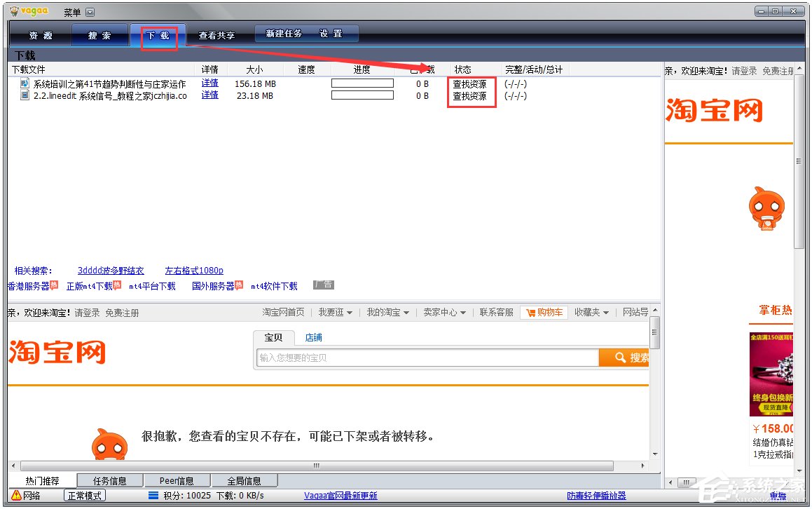Viewport: 812px width, 509px height.
Task: Click 请登录 in the right sidebar pane
Action: tap(744, 71)
